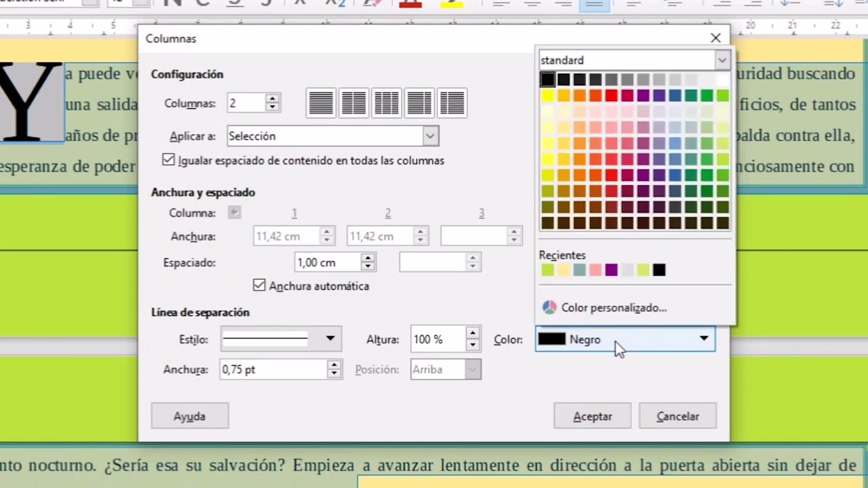Choose the purple swatch under Recientes
The height and width of the screenshot is (488, 868).
[x=611, y=270]
